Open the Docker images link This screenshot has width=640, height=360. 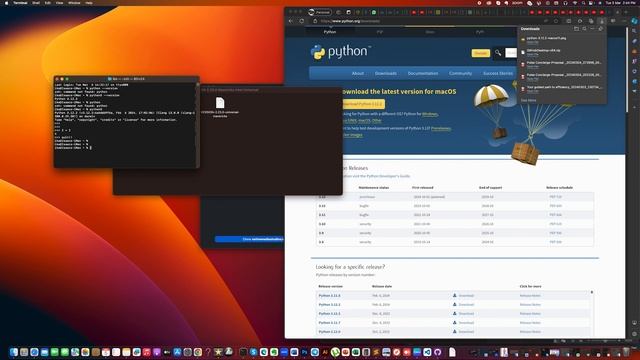click(x=353, y=135)
